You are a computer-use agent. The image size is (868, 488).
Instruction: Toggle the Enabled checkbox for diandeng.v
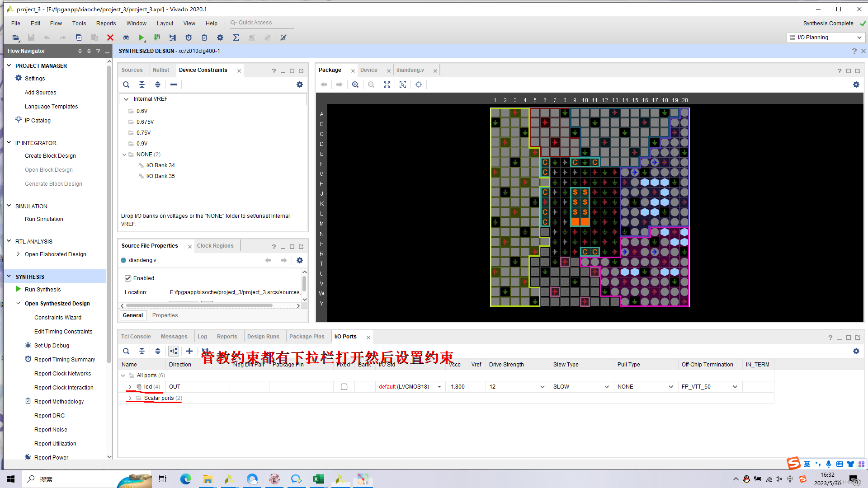[x=128, y=278]
